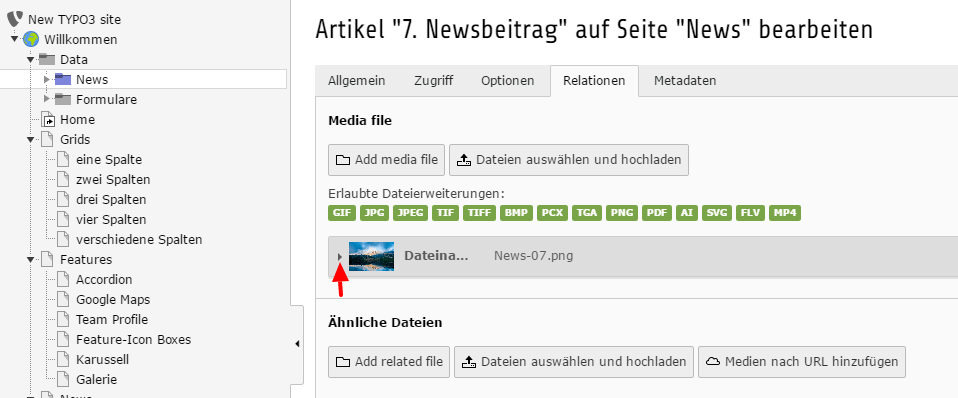The height and width of the screenshot is (398, 958).
Task: Click the page icon beside Features
Action: coord(48,259)
